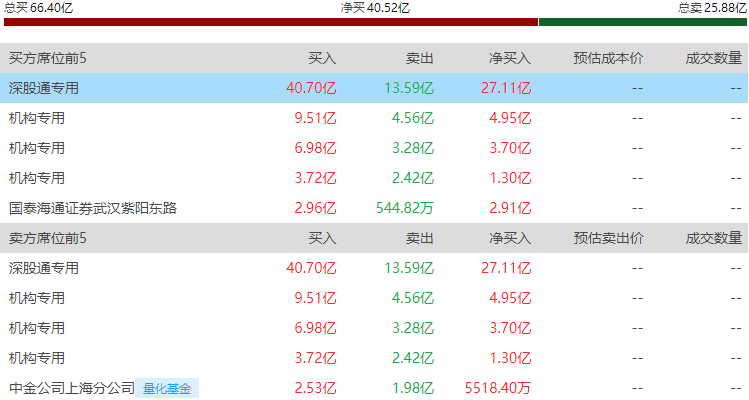Select the 5518.40万 net buy cell
Viewport: 749px width, 400px height.
coord(498,389)
